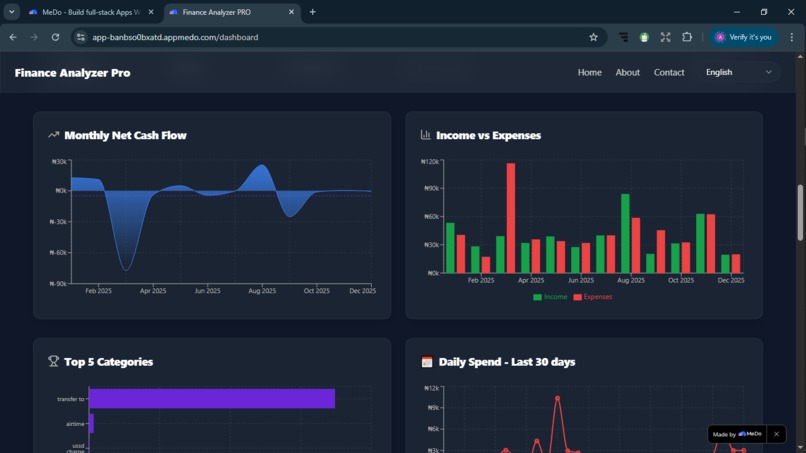Expand the English language dropdown
The height and width of the screenshot is (453, 806).
[x=739, y=73]
